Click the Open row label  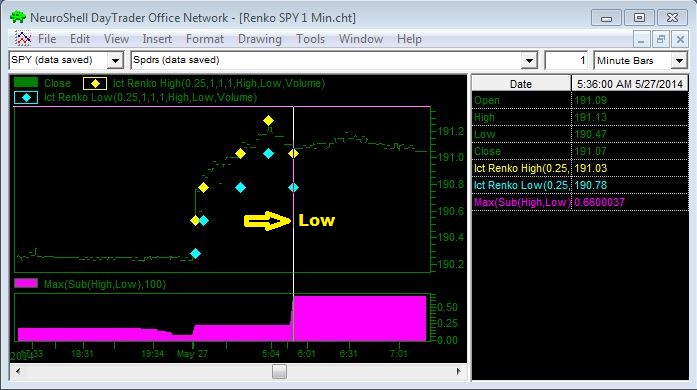[487, 101]
